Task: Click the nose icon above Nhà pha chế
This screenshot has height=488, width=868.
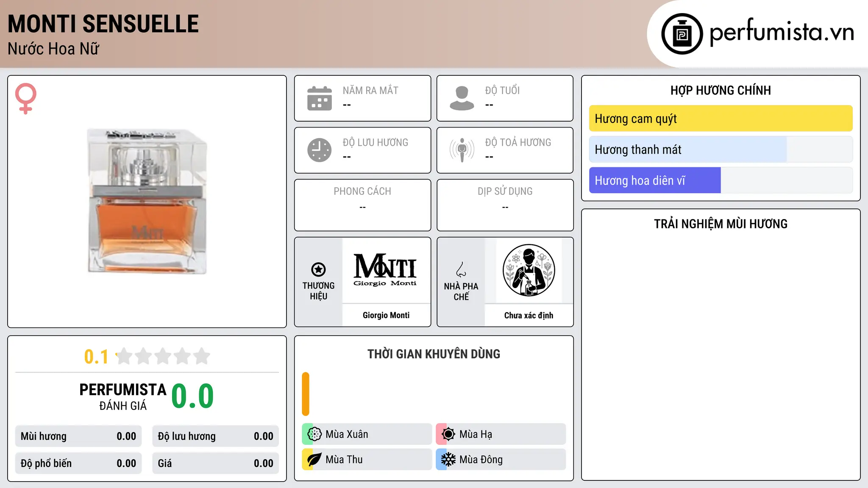Action: click(x=461, y=269)
